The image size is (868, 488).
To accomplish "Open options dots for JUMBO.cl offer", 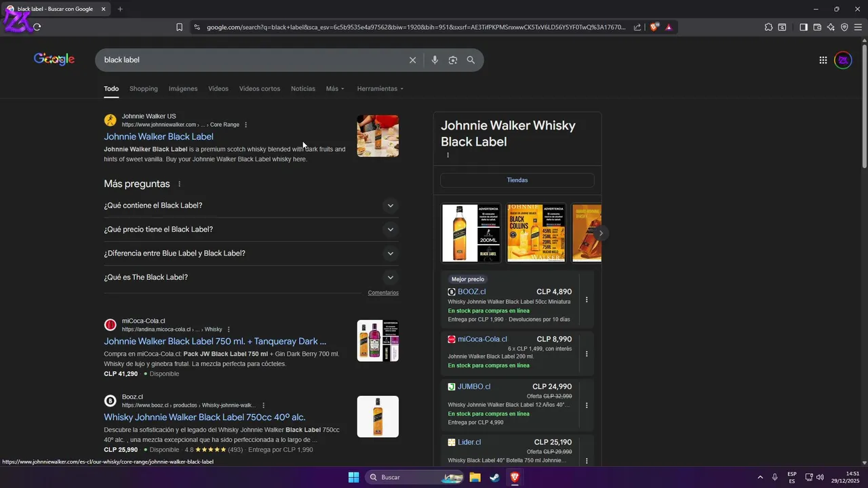I will tap(587, 405).
